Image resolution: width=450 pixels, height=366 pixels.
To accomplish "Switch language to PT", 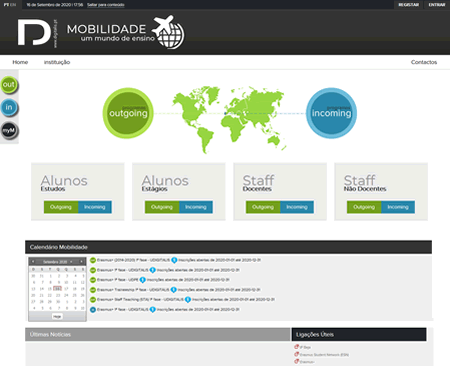I will pos(6,5).
